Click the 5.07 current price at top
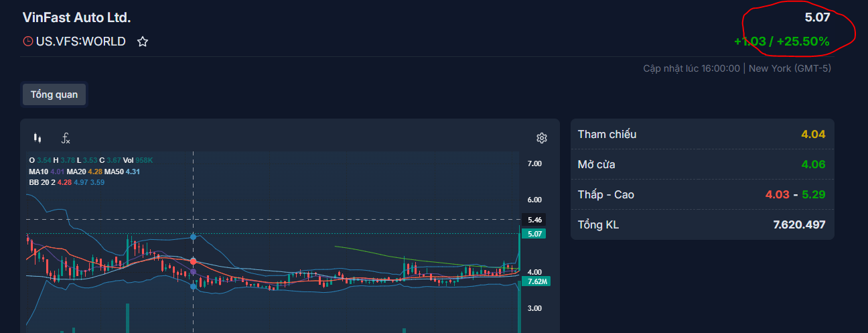This screenshot has height=333, width=868. (817, 17)
